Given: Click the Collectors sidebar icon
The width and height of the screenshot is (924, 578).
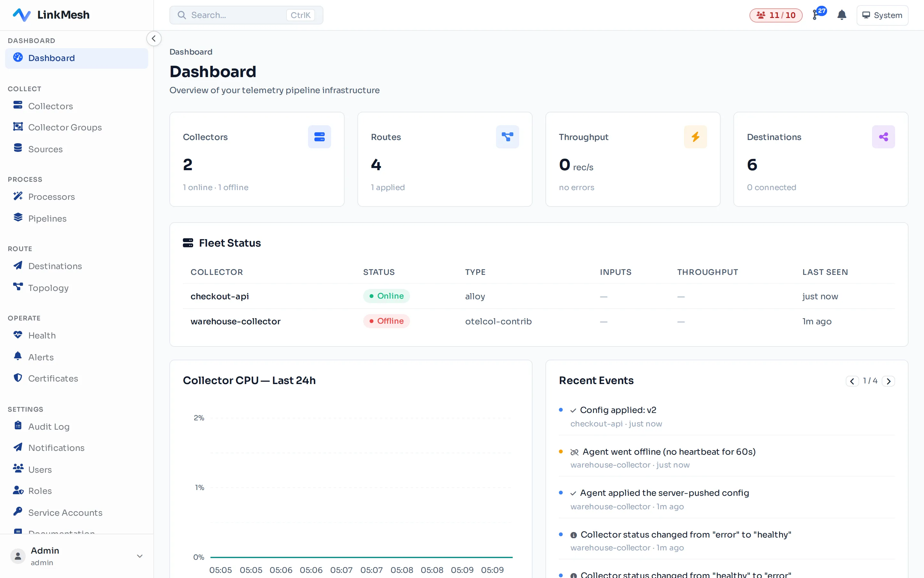Looking at the screenshot, I should tap(18, 105).
